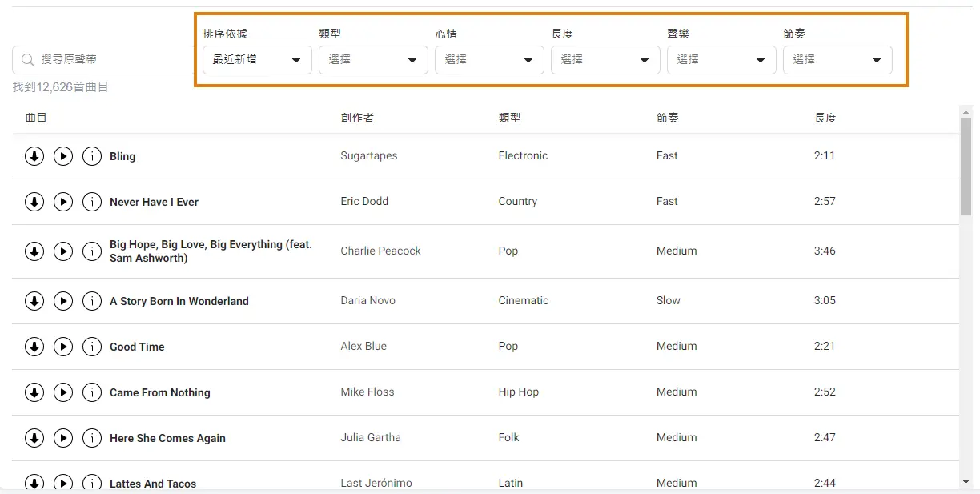View info for A Story Born In Wonderland
This screenshot has width=980, height=494.
[x=92, y=301]
